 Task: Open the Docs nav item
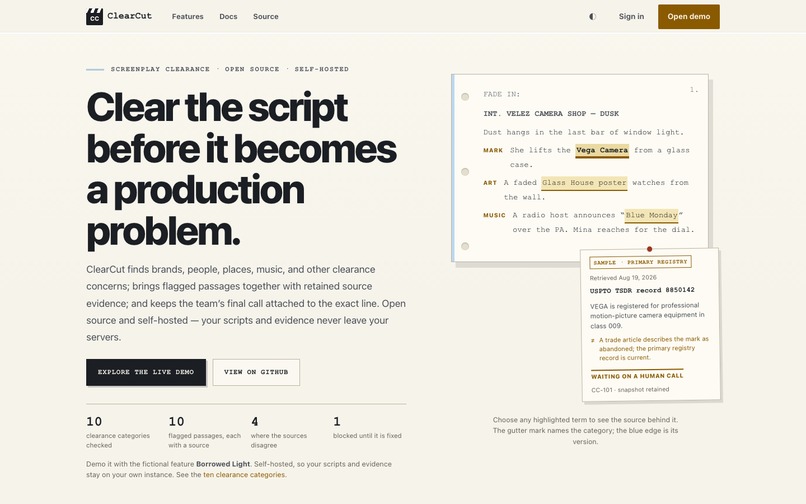[x=228, y=16]
